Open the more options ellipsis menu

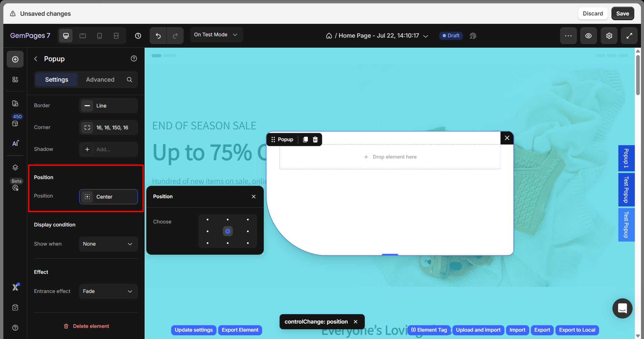point(568,36)
